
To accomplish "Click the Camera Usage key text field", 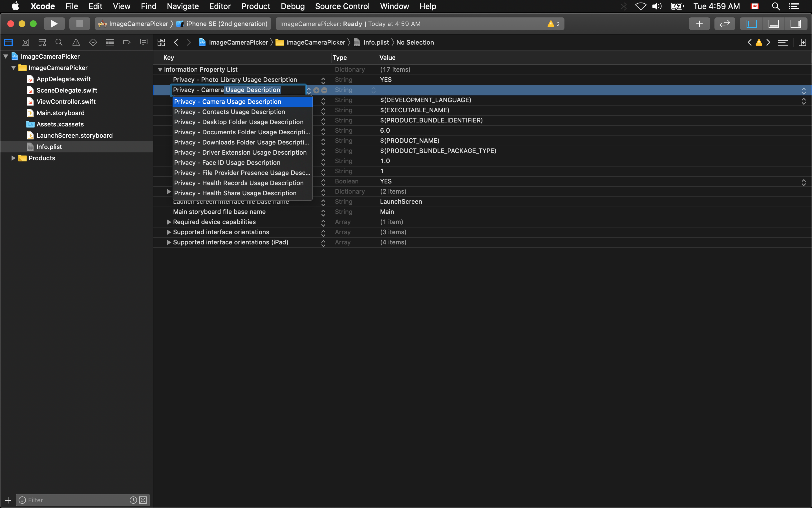I will (238, 90).
